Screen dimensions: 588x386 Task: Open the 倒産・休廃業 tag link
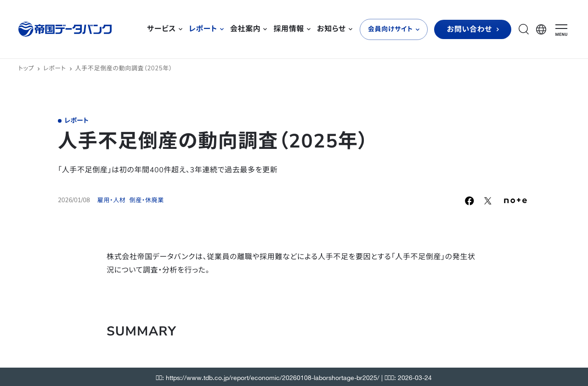click(146, 199)
